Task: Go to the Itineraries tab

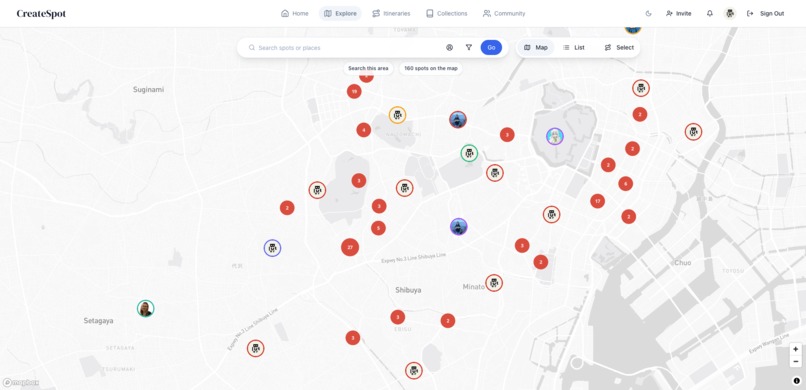Action: 391,13
